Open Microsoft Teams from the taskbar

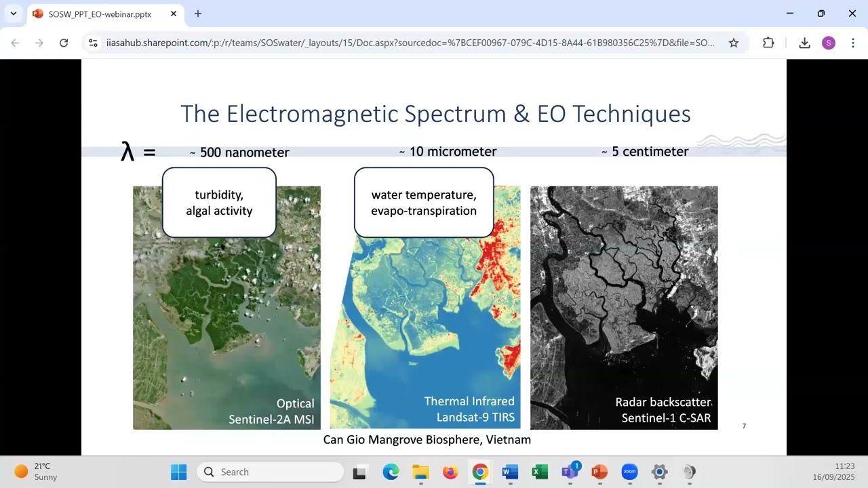(570, 472)
